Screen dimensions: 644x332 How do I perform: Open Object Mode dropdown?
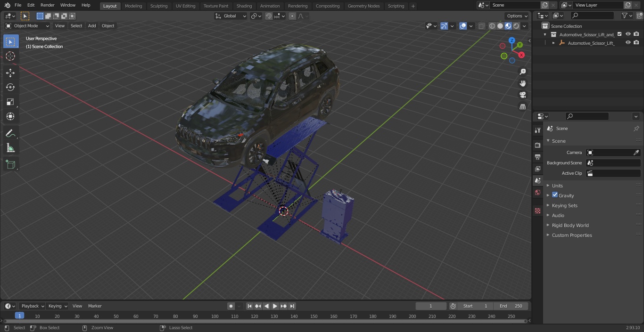[x=27, y=26]
